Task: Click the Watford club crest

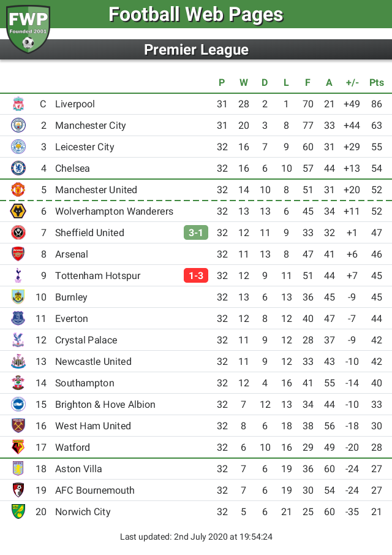Action: pos(18,448)
